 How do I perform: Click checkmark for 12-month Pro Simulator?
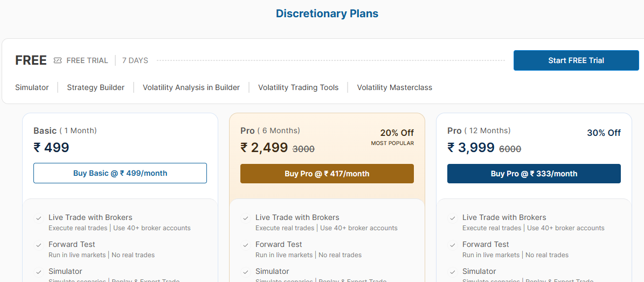[x=453, y=272]
